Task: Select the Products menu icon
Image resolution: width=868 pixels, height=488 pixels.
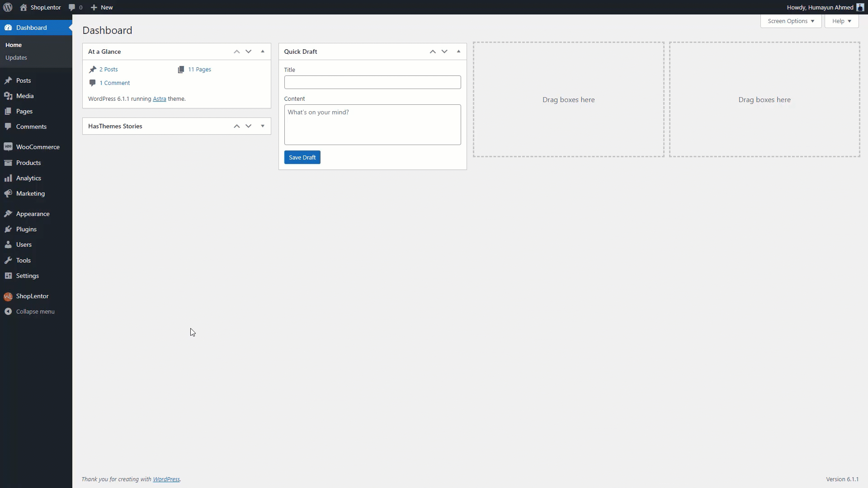Action: [9, 163]
